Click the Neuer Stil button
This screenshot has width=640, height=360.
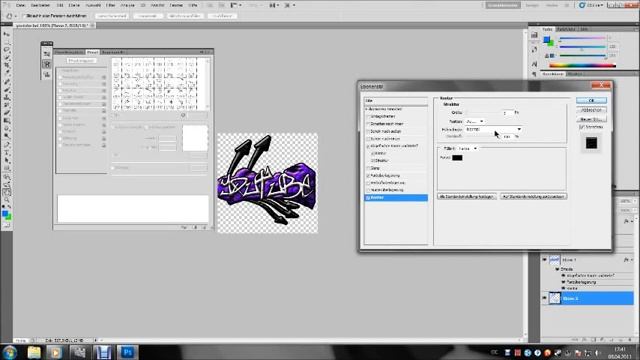pos(591,119)
